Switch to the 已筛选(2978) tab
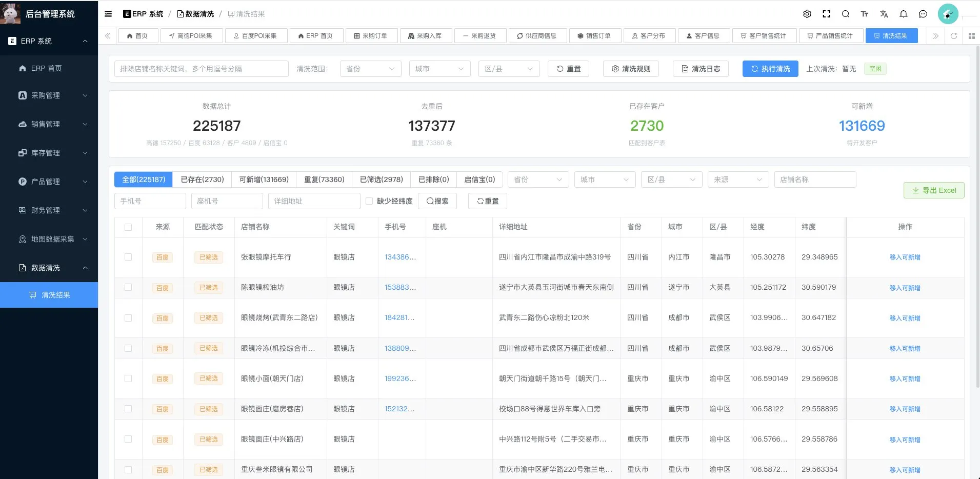 (x=382, y=179)
